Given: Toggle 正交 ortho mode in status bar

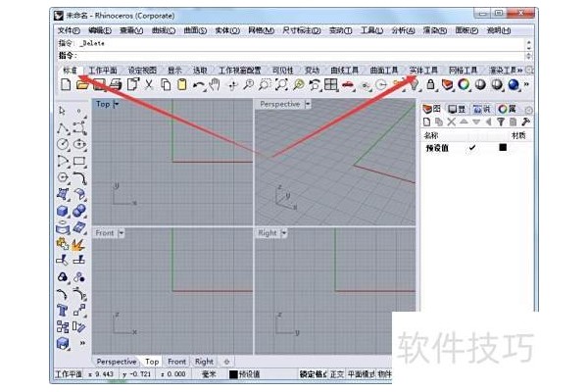Looking at the screenshot, I should 337,374.
